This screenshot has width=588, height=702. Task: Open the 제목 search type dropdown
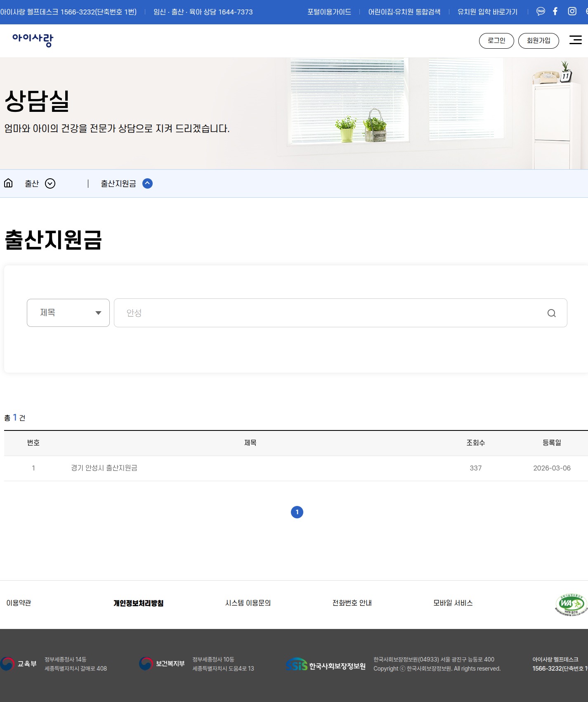68,313
